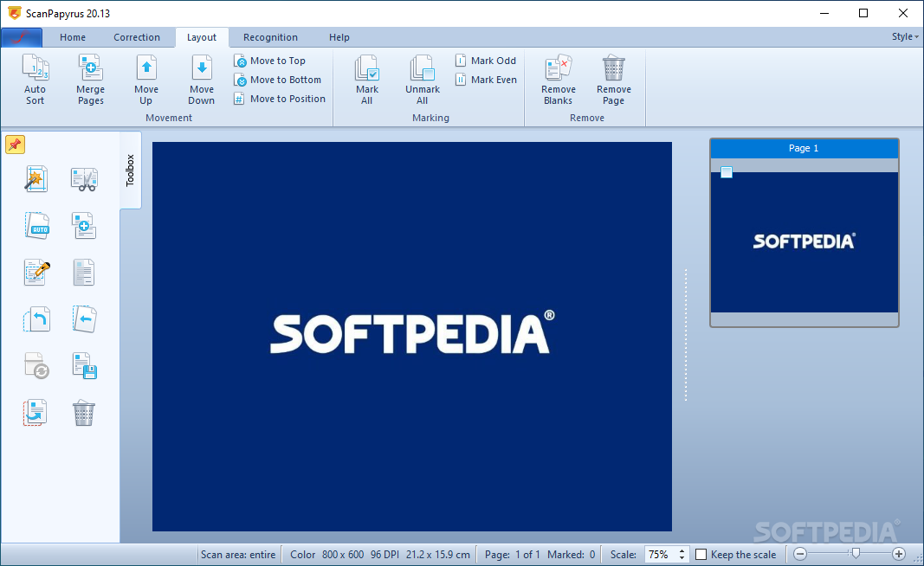Click the scissors split-page Toolbox icon
Screen dimensions: 924x566
click(84, 179)
